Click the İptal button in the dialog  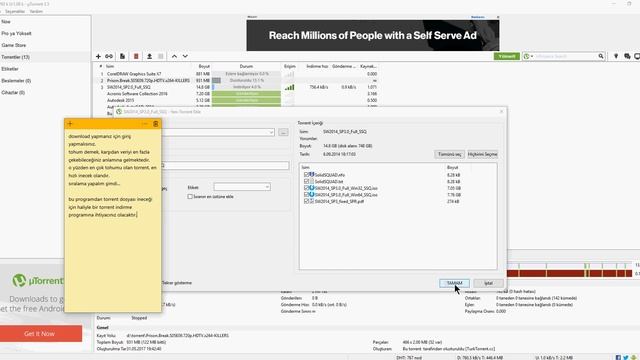488,283
